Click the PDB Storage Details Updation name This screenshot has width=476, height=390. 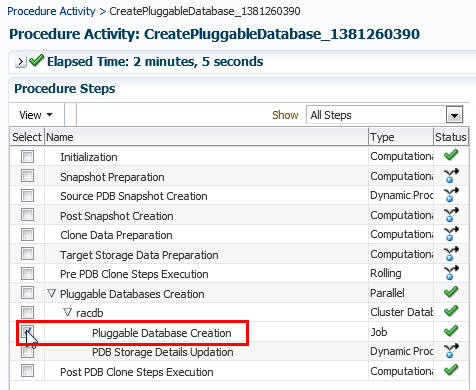click(x=163, y=352)
